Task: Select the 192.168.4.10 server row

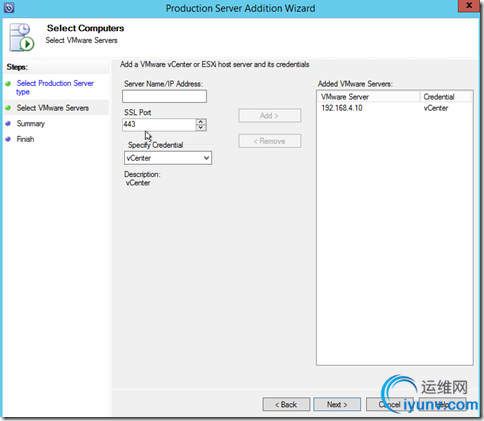Action: pyautogui.click(x=395, y=108)
